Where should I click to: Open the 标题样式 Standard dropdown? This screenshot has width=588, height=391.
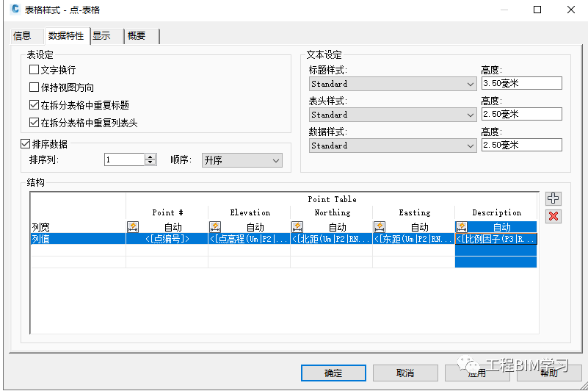click(x=393, y=84)
